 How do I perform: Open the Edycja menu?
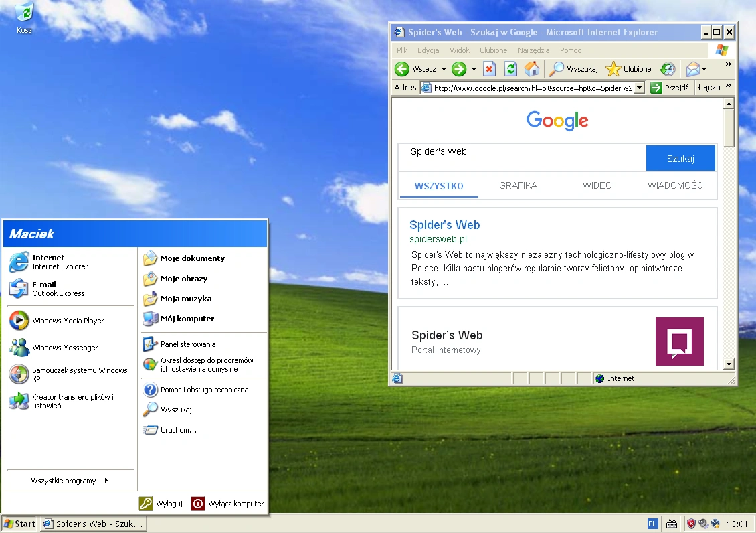(428, 50)
